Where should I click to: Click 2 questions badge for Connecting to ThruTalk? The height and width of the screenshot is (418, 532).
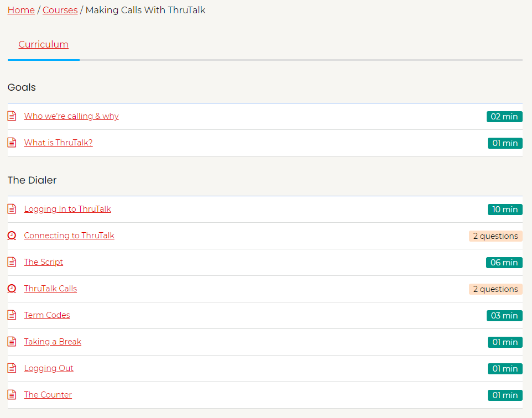[x=496, y=236]
